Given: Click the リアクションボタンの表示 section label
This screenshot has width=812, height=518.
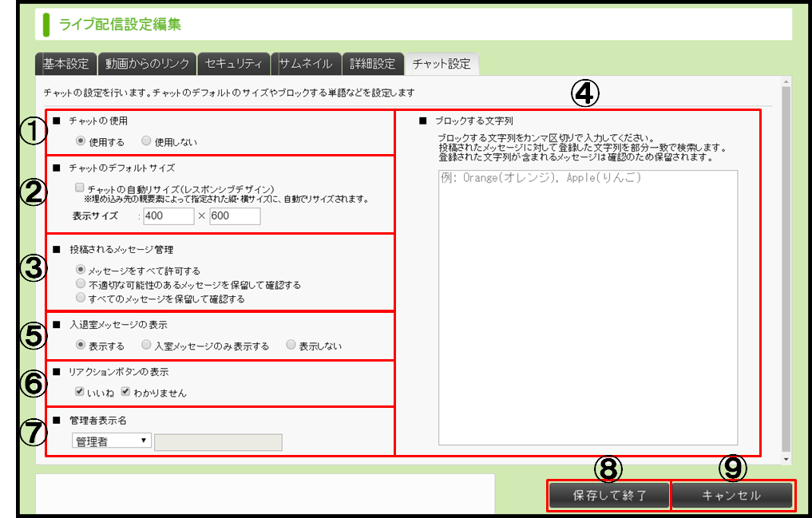Looking at the screenshot, I should [x=119, y=372].
